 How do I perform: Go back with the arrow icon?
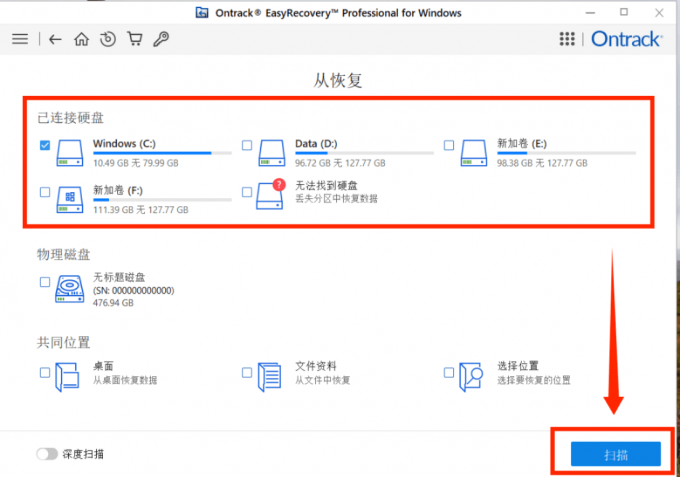(x=55, y=39)
